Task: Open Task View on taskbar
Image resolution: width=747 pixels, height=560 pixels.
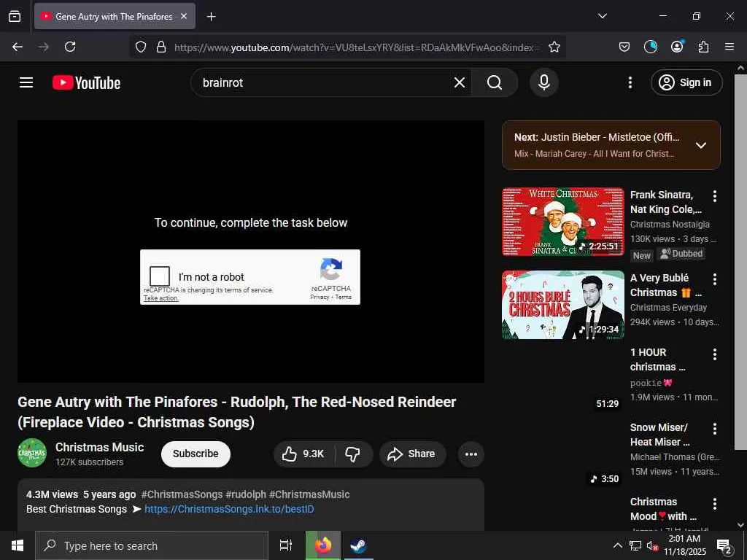Action: (285, 545)
